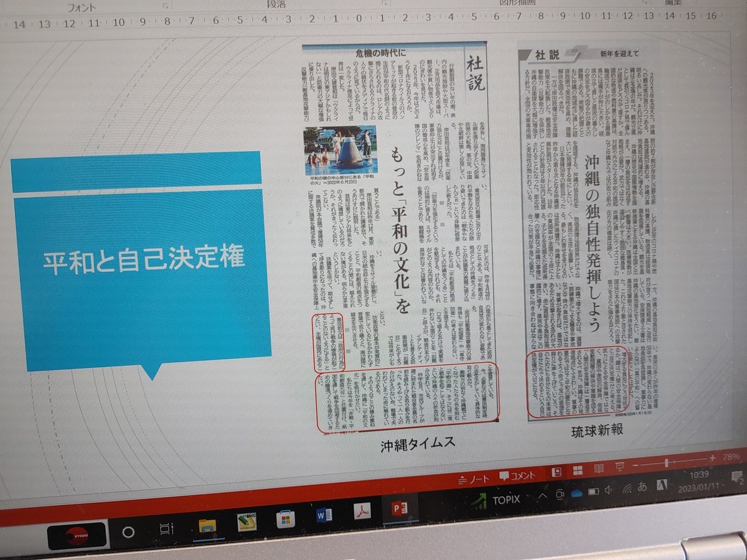Viewport: 747px width, 560px height.
Task: Click the ATOK/Adobe 'A' tray icon
Action: click(x=663, y=484)
